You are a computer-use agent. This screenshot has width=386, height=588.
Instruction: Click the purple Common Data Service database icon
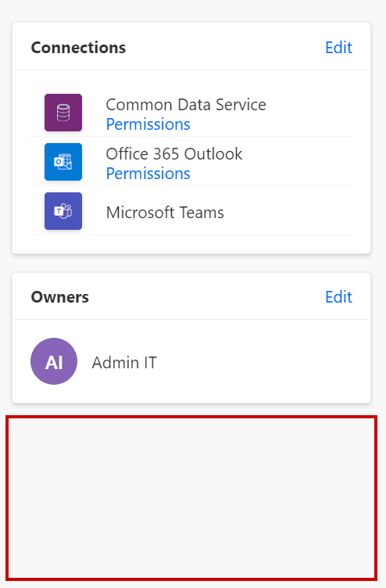63,113
